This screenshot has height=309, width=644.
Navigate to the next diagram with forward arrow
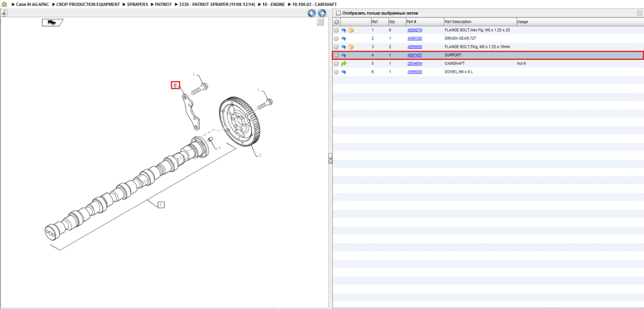322,14
